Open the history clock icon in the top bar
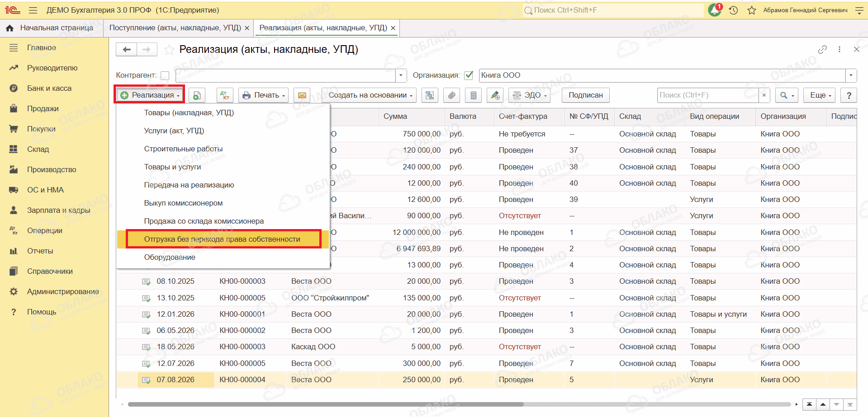This screenshot has width=868, height=417. [733, 10]
